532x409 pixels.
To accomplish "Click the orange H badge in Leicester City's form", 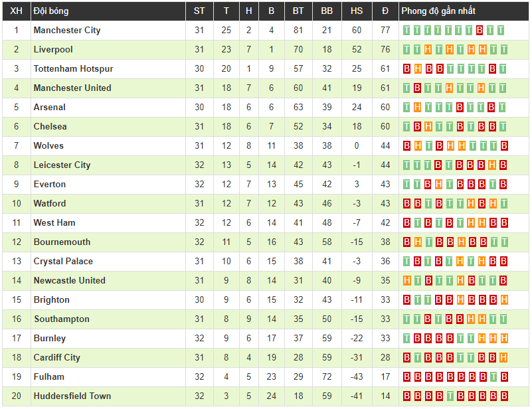I will coord(493,165).
